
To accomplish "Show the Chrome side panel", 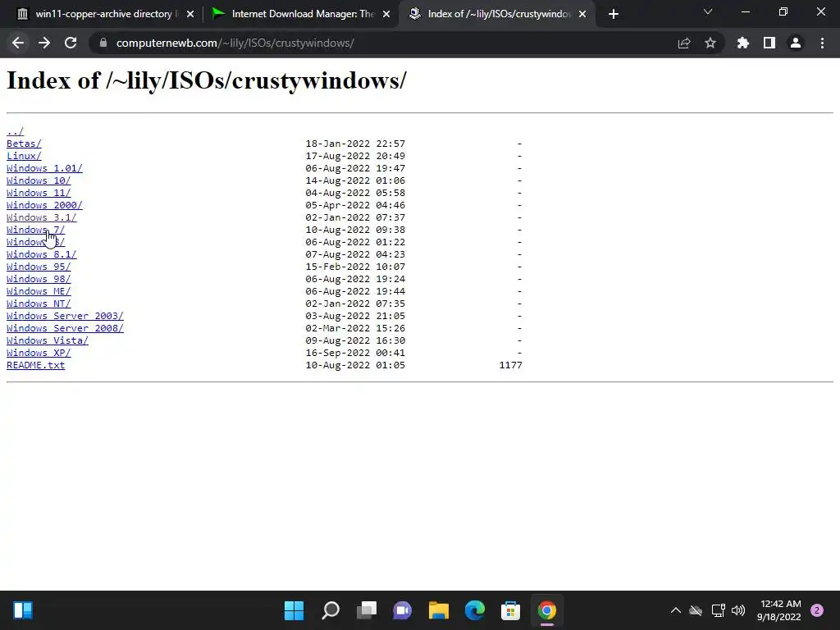I will pyautogui.click(x=769, y=43).
